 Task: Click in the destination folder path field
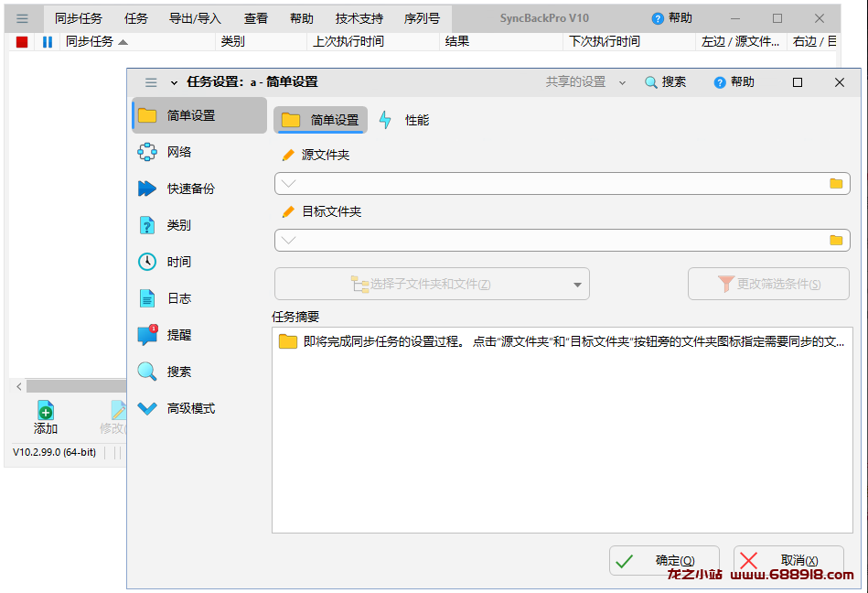point(563,240)
